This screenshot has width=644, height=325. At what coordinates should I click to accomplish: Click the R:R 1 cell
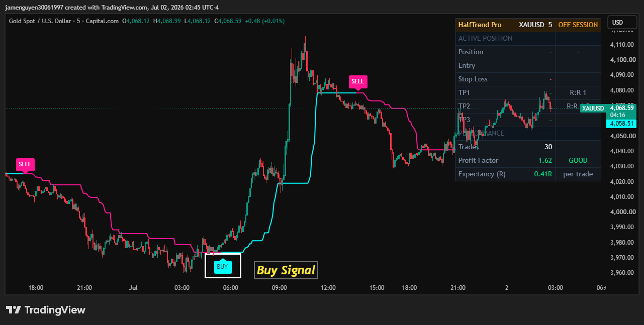tap(578, 92)
